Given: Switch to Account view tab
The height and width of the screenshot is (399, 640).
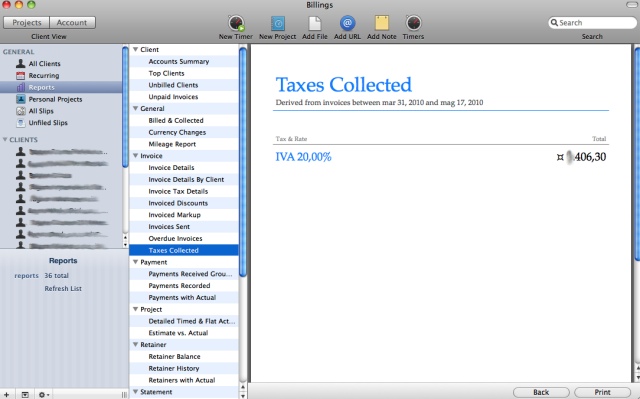Looking at the screenshot, I should point(72,22).
